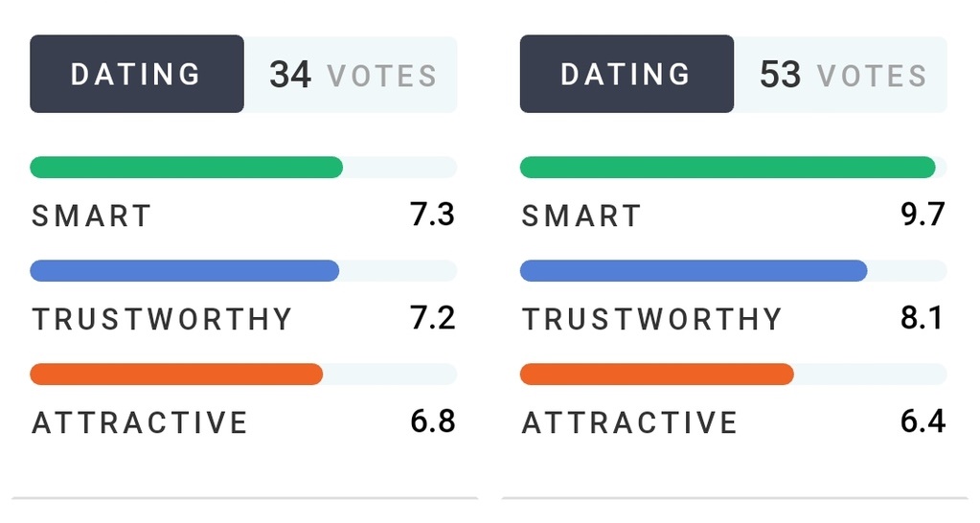
Task: Click the 8.1 trustworthy score
Action: [922, 317]
